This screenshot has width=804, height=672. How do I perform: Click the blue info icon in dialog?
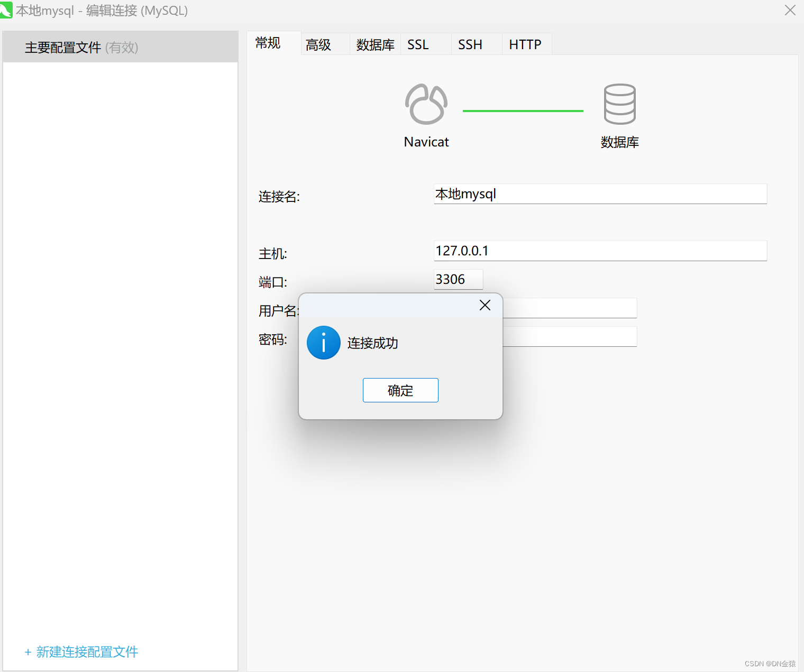(323, 343)
